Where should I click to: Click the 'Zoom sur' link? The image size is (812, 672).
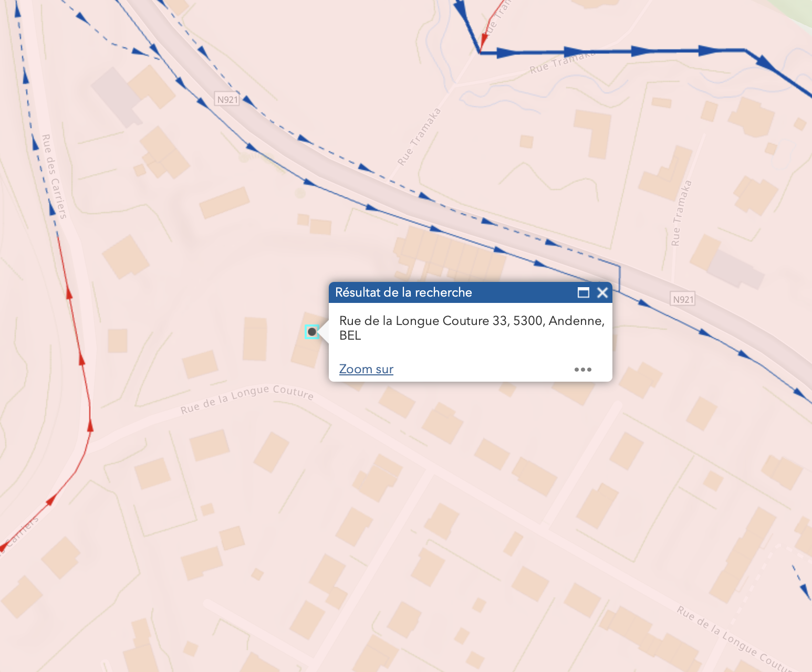point(366,369)
